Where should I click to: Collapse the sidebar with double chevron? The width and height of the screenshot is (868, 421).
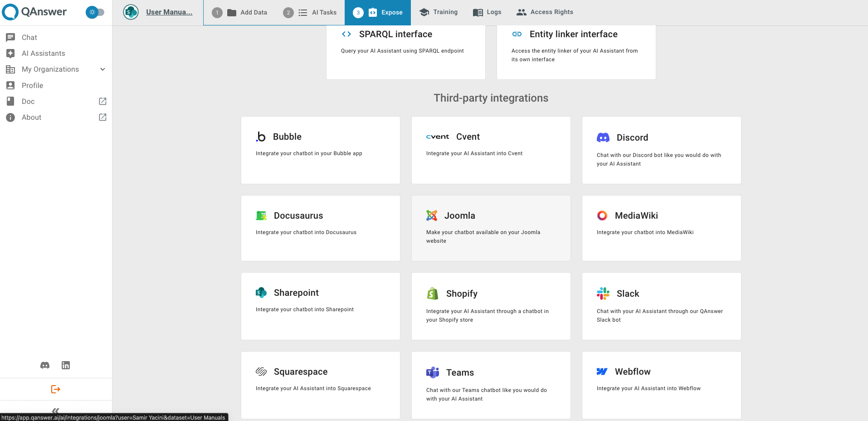56,411
